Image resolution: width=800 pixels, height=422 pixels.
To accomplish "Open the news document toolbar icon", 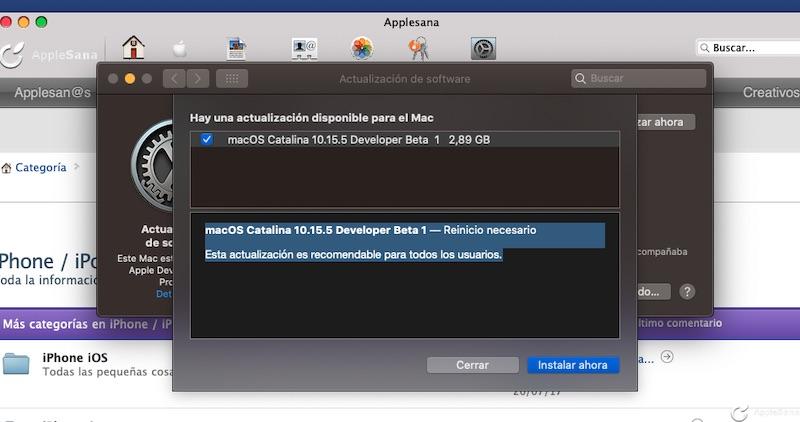I will tap(236, 49).
